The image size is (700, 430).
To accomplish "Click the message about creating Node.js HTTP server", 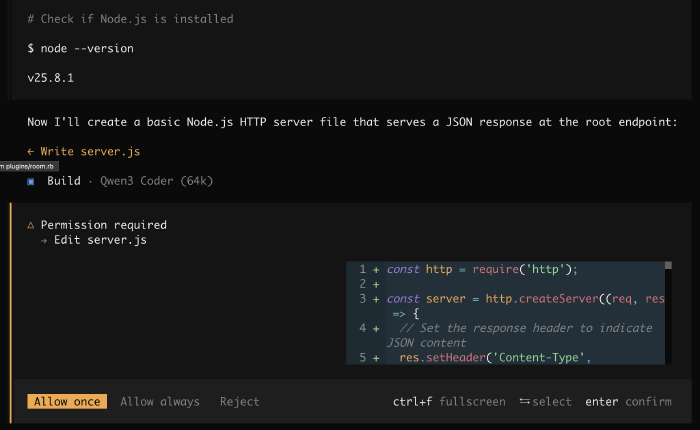I will (352, 122).
